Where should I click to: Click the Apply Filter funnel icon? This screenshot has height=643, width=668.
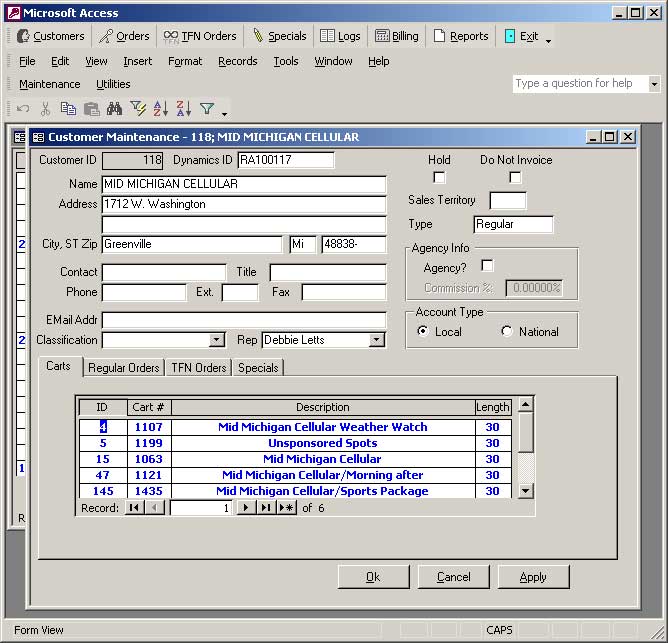coord(207,109)
